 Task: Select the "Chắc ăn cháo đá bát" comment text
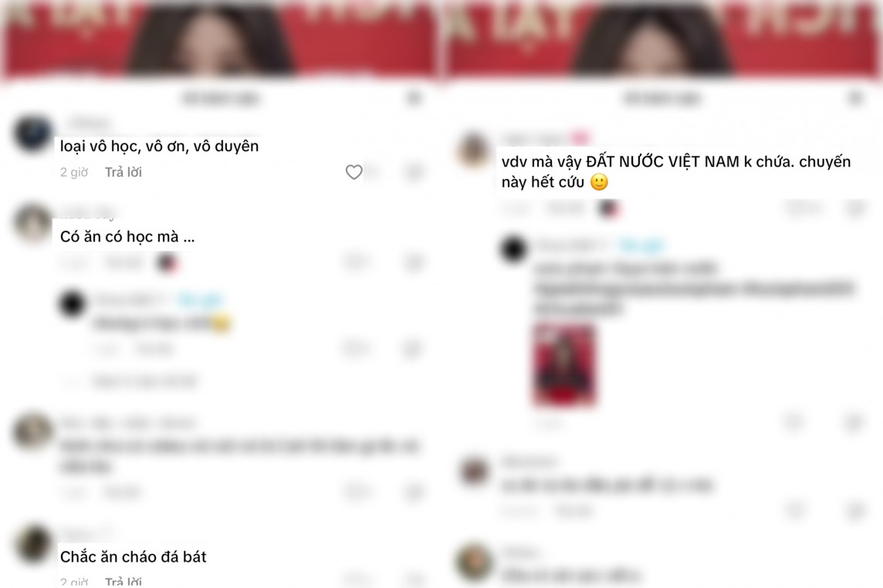coord(134,556)
